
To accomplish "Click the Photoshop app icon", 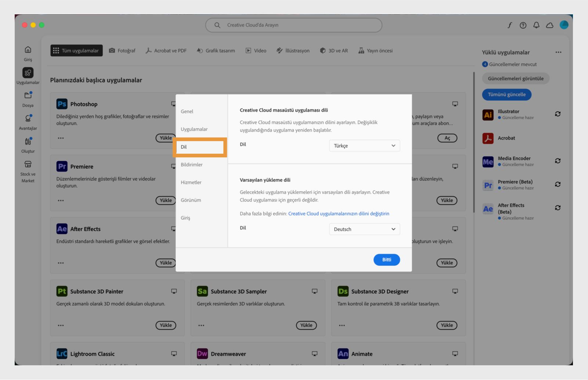I will pos(62,104).
